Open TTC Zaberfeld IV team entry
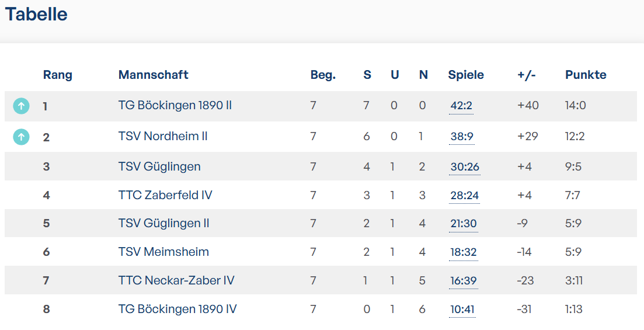This screenshot has width=644, height=330. tap(165, 195)
